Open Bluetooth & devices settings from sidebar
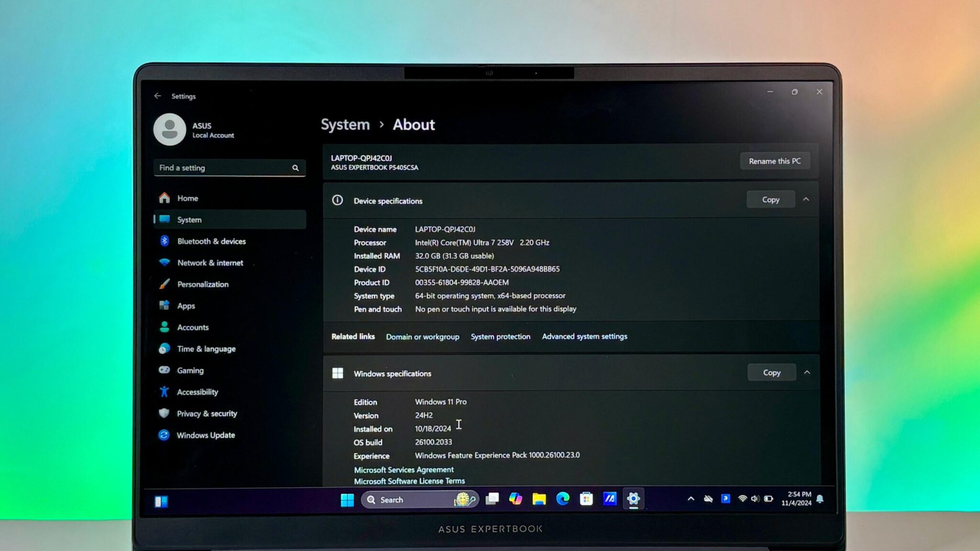 [x=211, y=241]
